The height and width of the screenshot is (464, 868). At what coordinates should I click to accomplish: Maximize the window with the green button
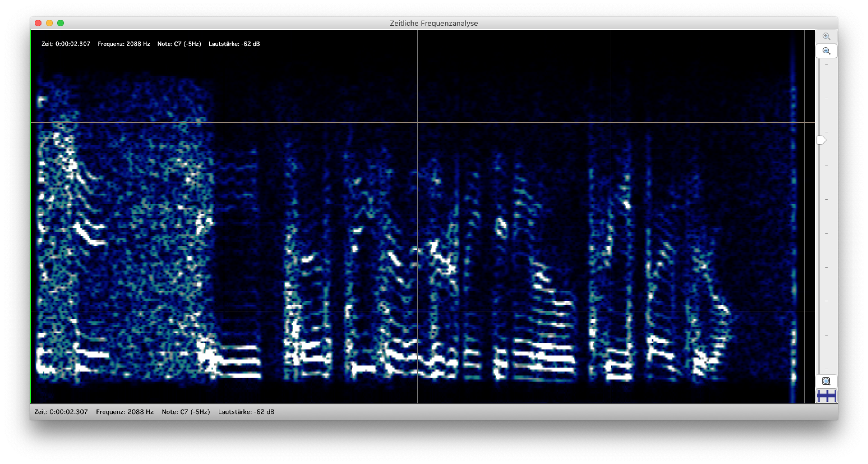[61, 23]
